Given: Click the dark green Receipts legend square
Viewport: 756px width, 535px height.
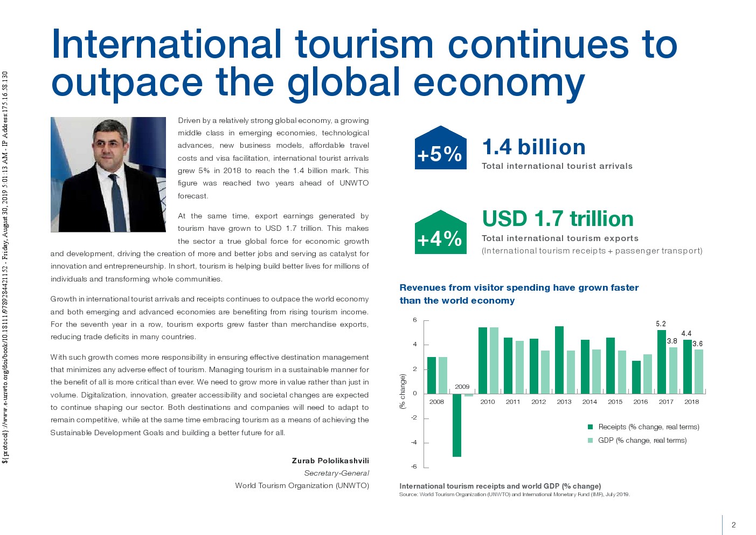Looking at the screenshot, I should click(590, 427).
